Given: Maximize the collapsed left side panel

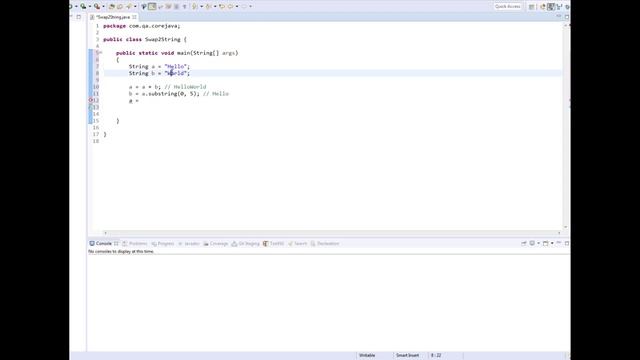Looking at the screenshot, I should click(x=79, y=17).
